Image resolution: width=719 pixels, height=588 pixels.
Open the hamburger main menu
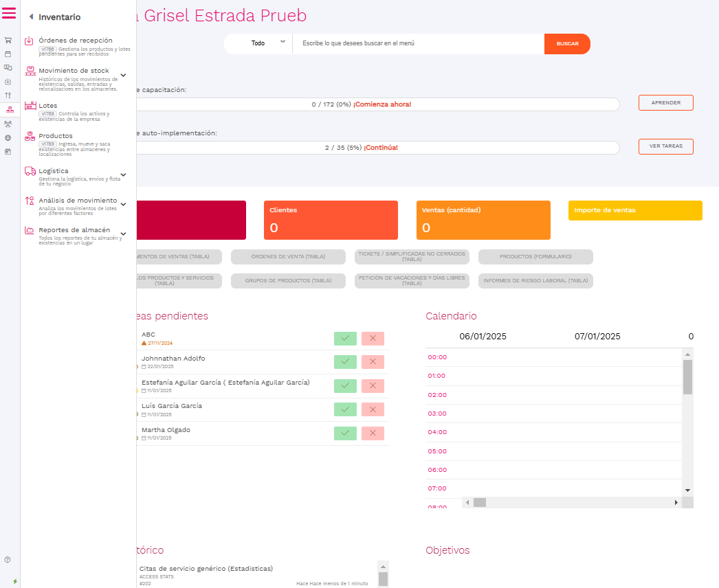tap(9, 12)
